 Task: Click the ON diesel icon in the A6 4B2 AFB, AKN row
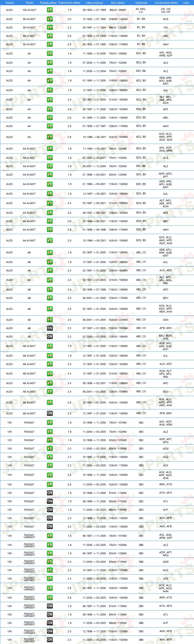point(50,328)
